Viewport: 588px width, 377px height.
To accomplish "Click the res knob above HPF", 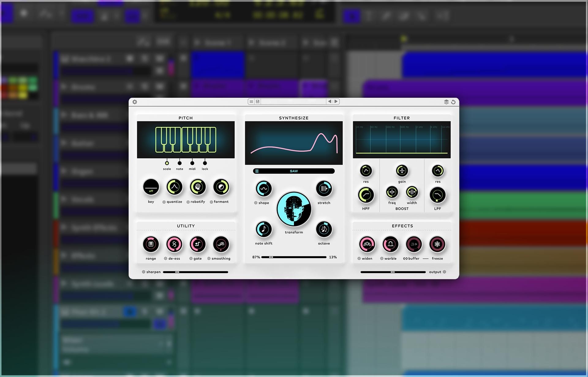I will 366,171.
